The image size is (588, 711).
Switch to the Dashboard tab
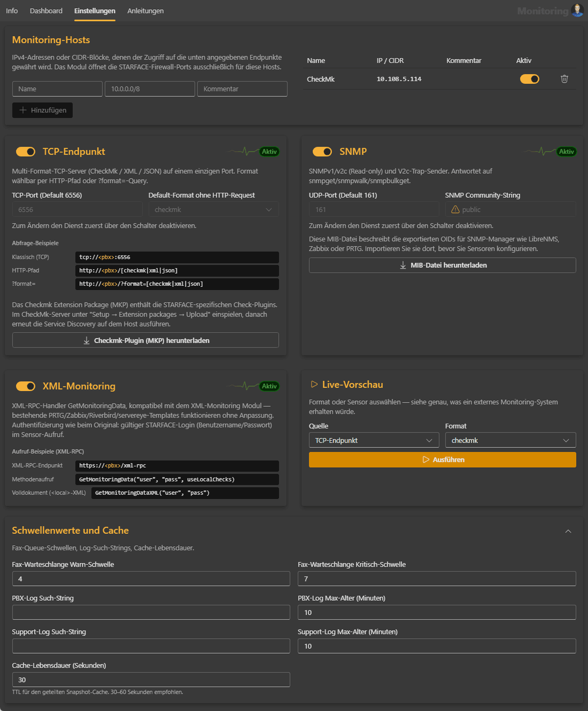pyautogui.click(x=46, y=11)
